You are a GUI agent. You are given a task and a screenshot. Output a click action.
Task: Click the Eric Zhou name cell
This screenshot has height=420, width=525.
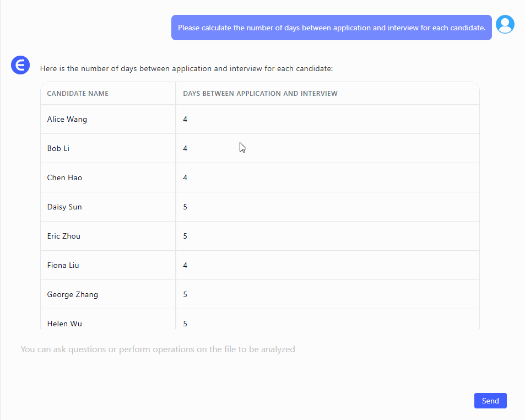pyautogui.click(x=64, y=236)
